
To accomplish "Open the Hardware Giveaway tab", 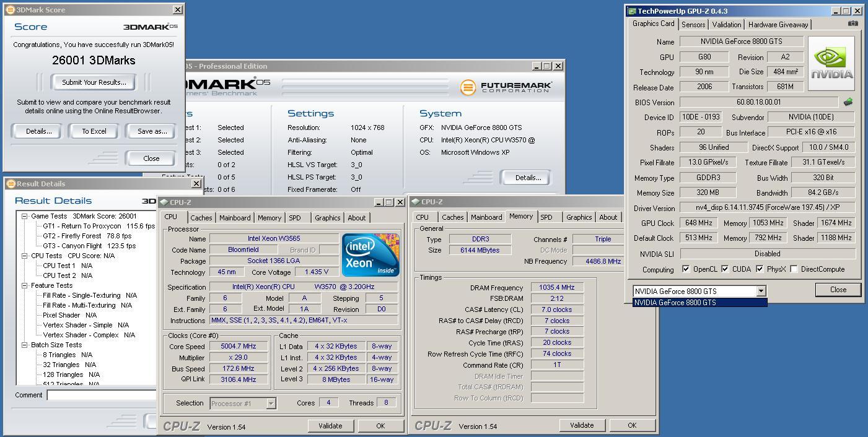I will (x=778, y=25).
